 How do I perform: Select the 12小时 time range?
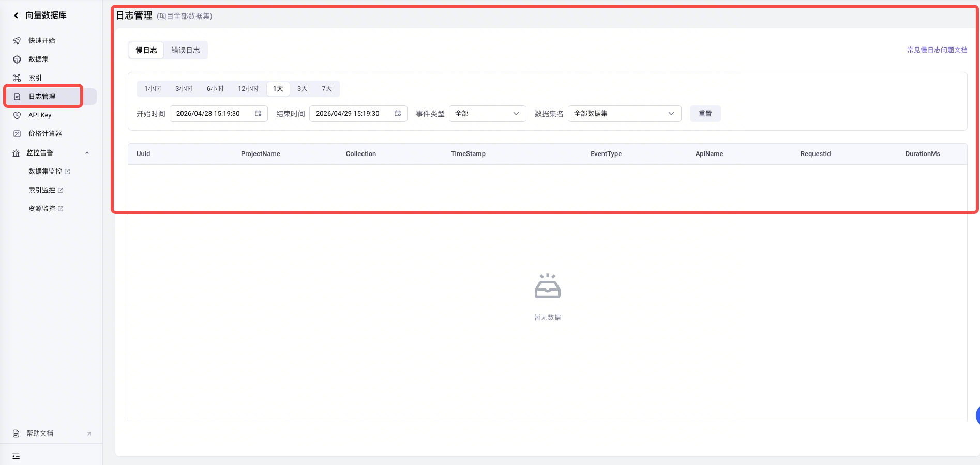coord(248,89)
